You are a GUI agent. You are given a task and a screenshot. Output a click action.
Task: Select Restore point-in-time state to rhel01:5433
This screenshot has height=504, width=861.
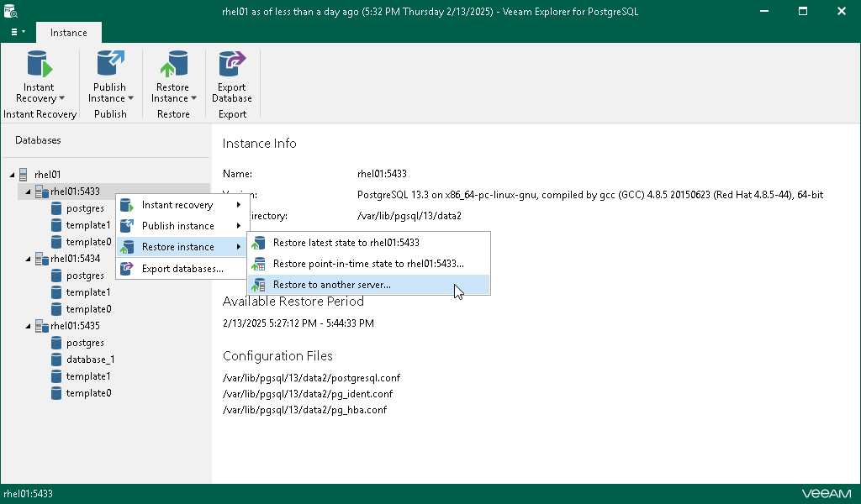click(368, 264)
